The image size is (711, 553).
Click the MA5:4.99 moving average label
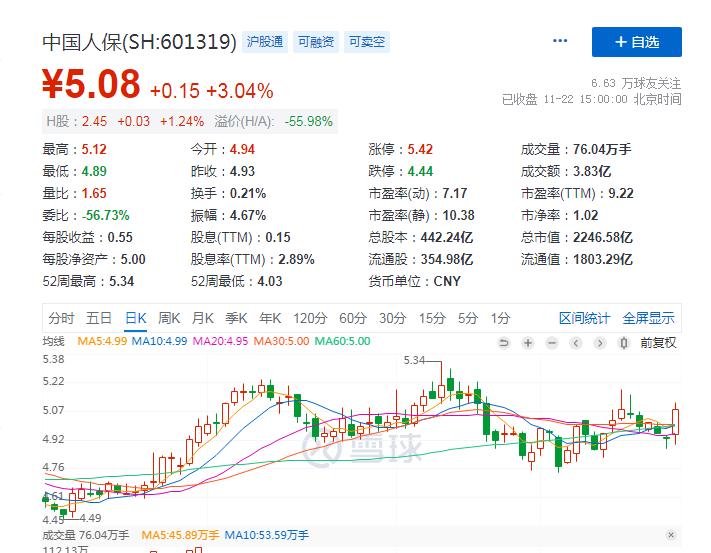pyautogui.click(x=102, y=341)
